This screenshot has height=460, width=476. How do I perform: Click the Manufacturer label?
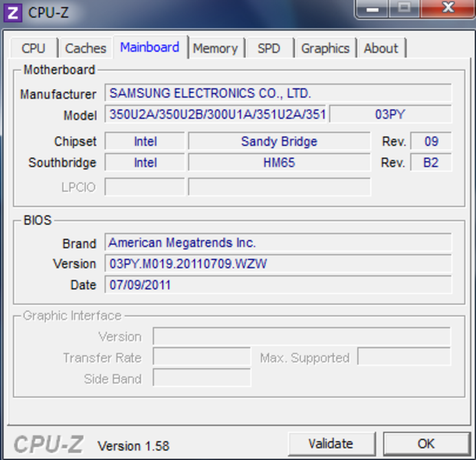tap(58, 94)
